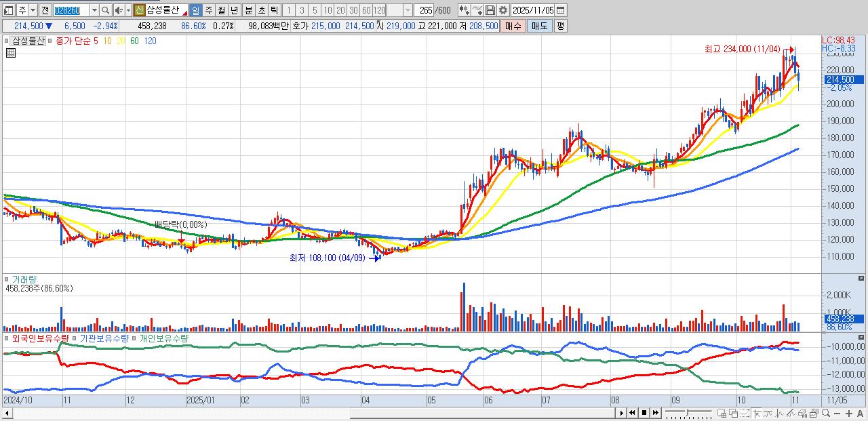The height and width of the screenshot is (421, 868).
Task: Click the candlestick tool icon after 265/600
Action: click(465, 10)
